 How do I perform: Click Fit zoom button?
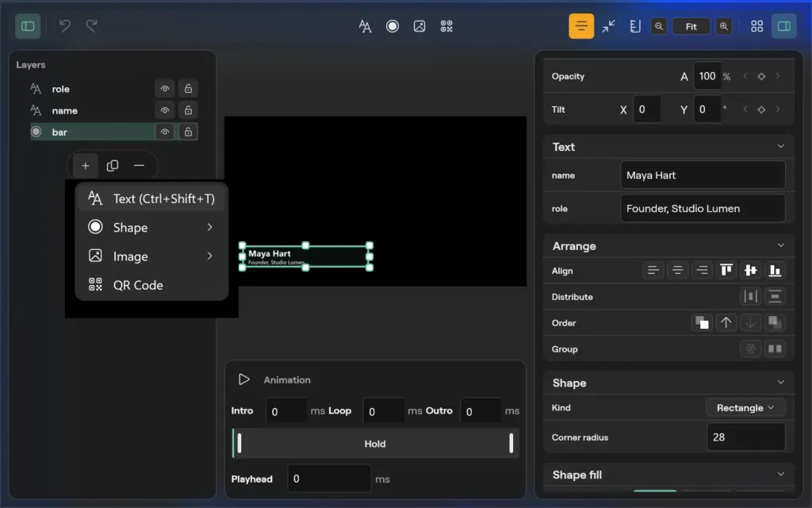tap(691, 26)
